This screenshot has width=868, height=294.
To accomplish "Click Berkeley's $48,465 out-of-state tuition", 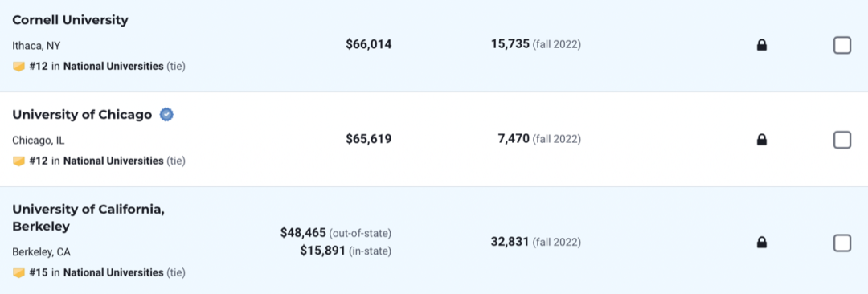I will (303, 232).
